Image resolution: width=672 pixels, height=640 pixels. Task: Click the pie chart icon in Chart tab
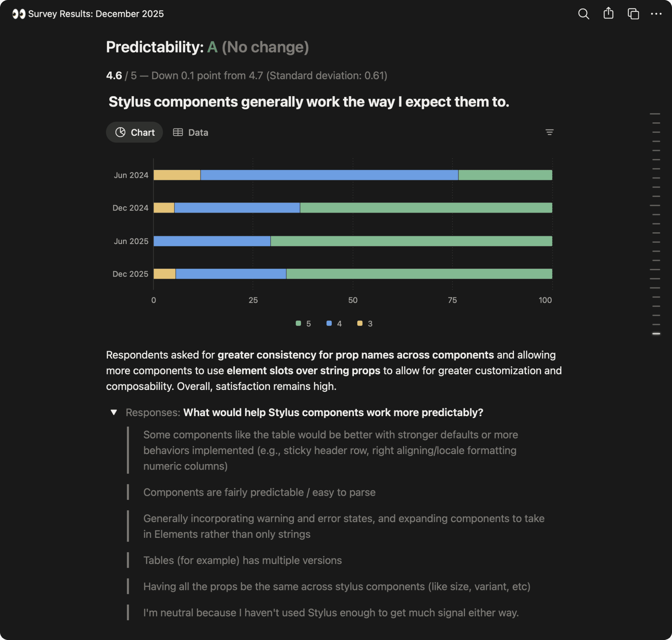tap(120, 132)
